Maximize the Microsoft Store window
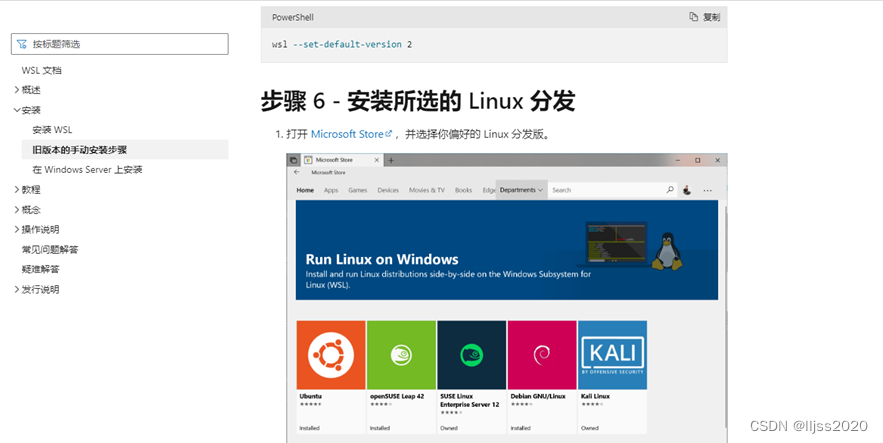This screenshot has width=883, height=443. coord(698,160)
